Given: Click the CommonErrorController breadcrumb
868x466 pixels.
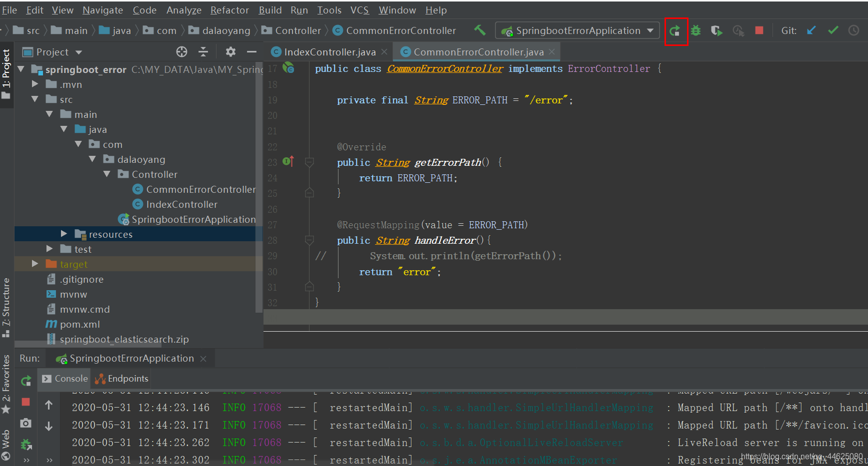Looking at the screenshot, I should [394, 30].
